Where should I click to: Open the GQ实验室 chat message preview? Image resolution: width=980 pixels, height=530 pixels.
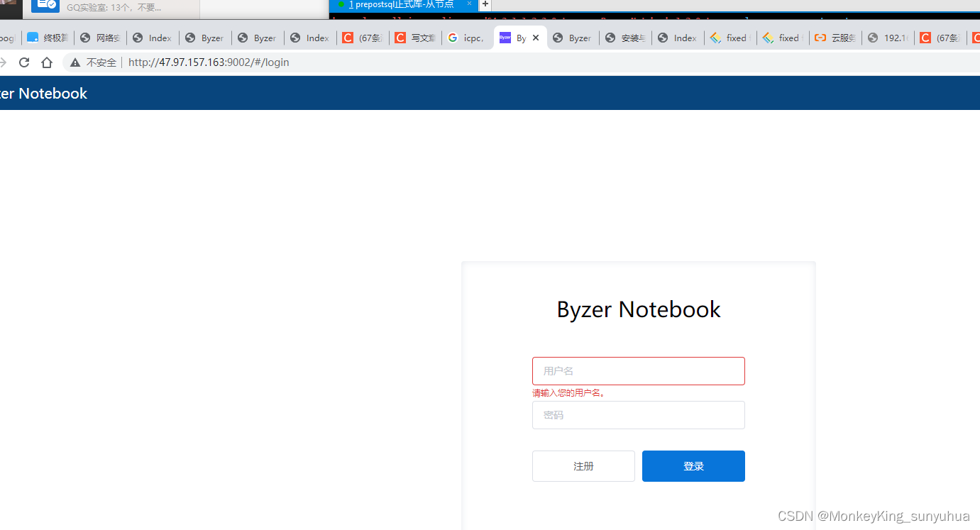pyautogui.click(x=114, y=7)
